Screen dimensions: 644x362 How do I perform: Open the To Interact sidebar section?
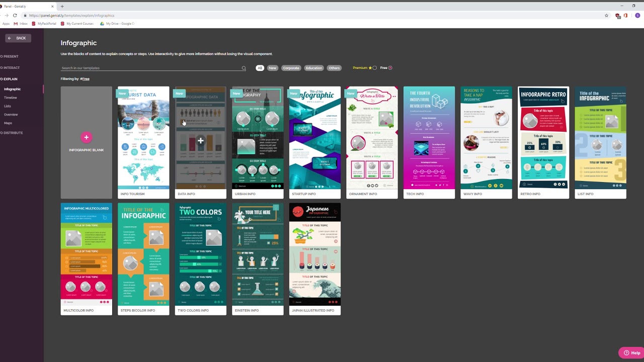[x=10, y=68]
